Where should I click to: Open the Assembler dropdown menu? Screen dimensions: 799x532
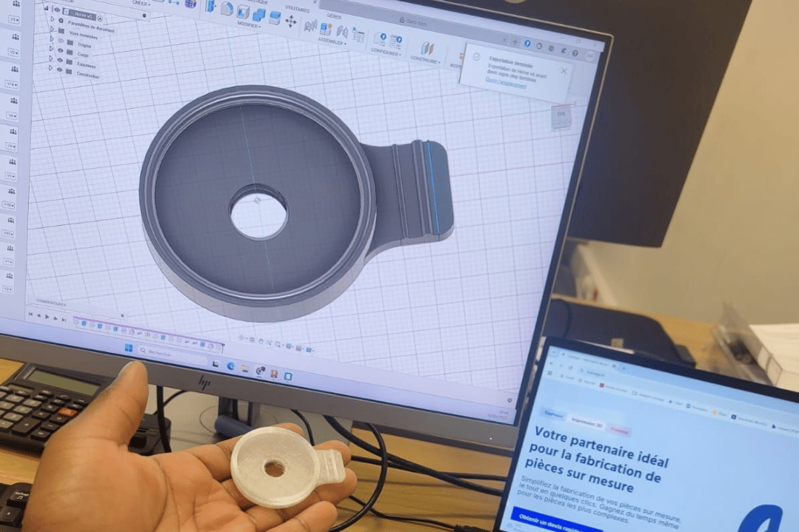pos(332,43)
